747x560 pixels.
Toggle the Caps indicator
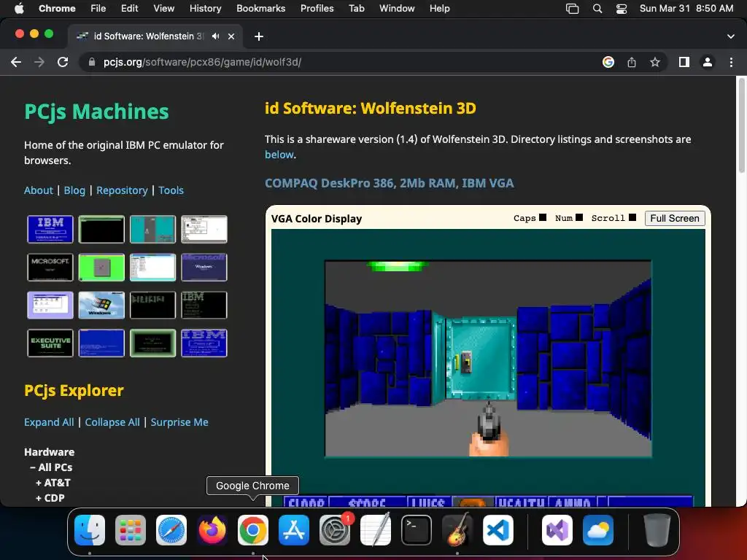pos(543,217)
